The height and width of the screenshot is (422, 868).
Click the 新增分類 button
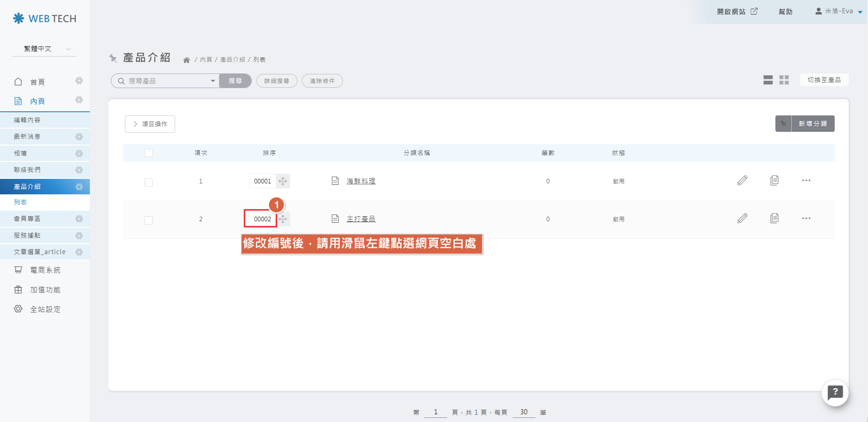812,124
